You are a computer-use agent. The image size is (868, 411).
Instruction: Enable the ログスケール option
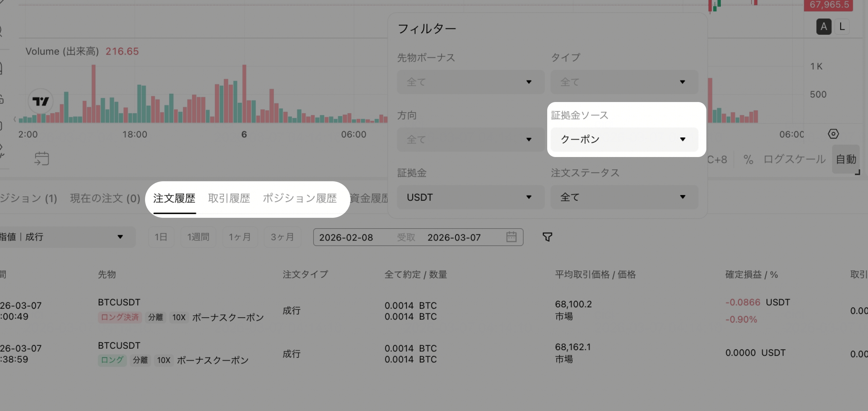[794, 159]
